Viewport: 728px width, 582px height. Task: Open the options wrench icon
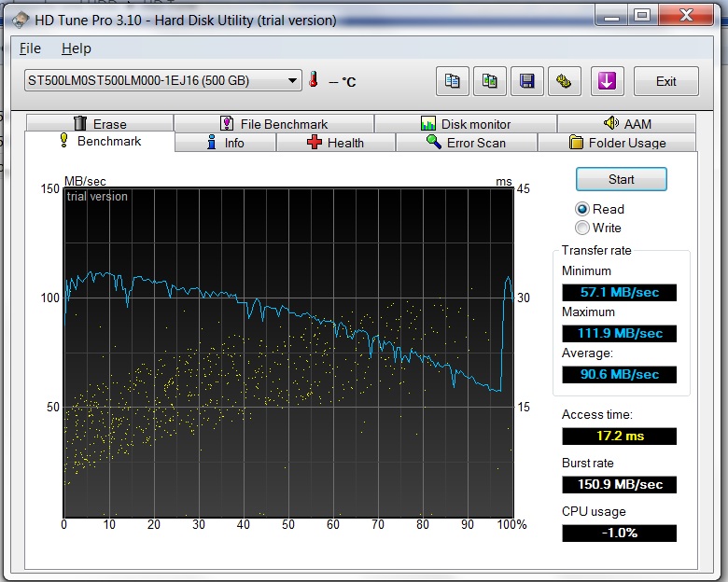(x=564, y=81)
